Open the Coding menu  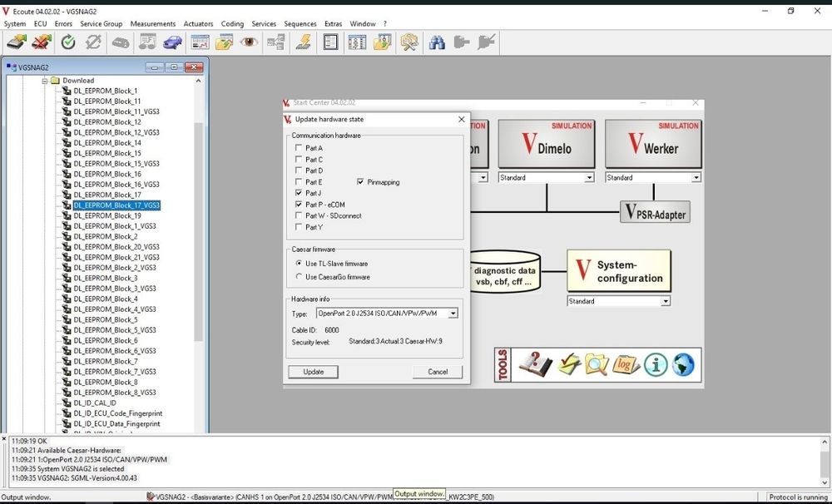click(x=232, y=24)
